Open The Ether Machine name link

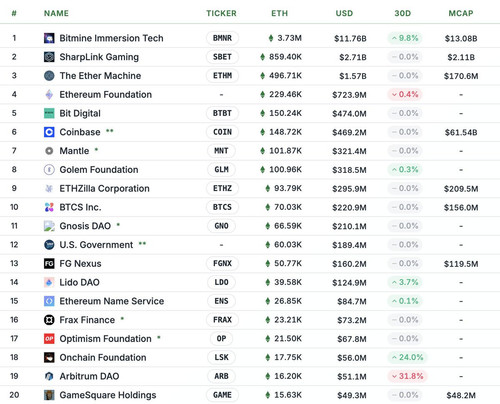pyautogui.click(x=100, y=76)
